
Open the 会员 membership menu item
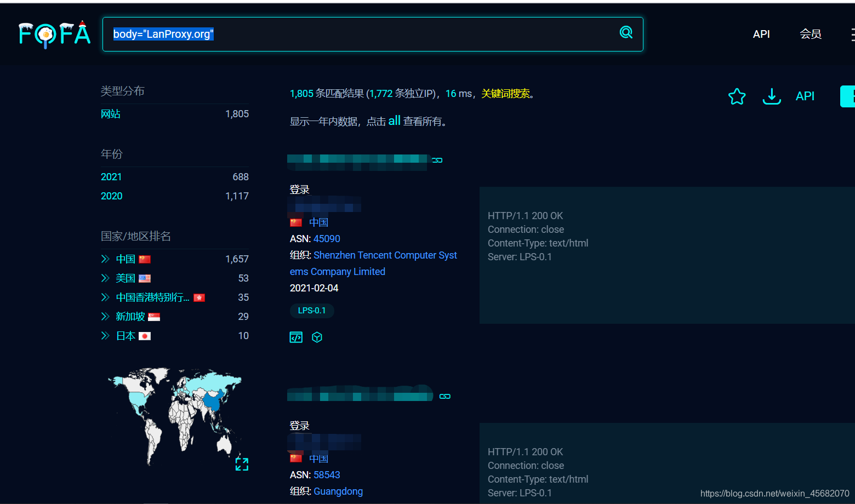[811, 34]
